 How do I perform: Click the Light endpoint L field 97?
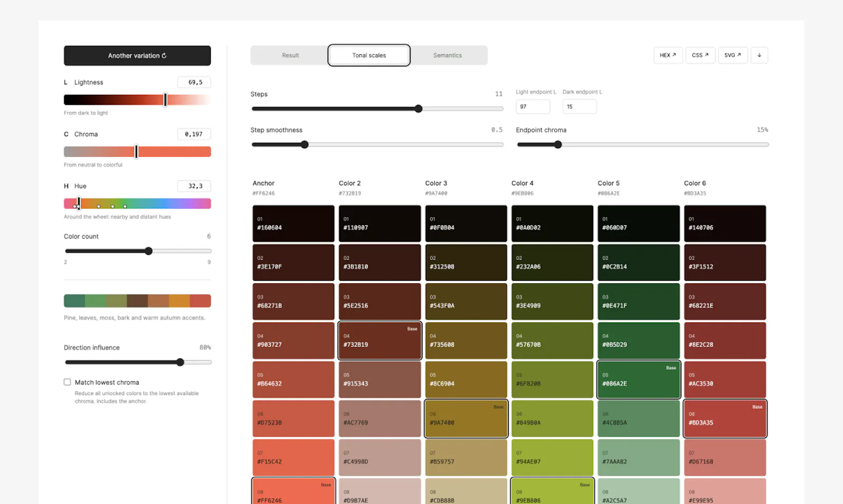point(533,106)
